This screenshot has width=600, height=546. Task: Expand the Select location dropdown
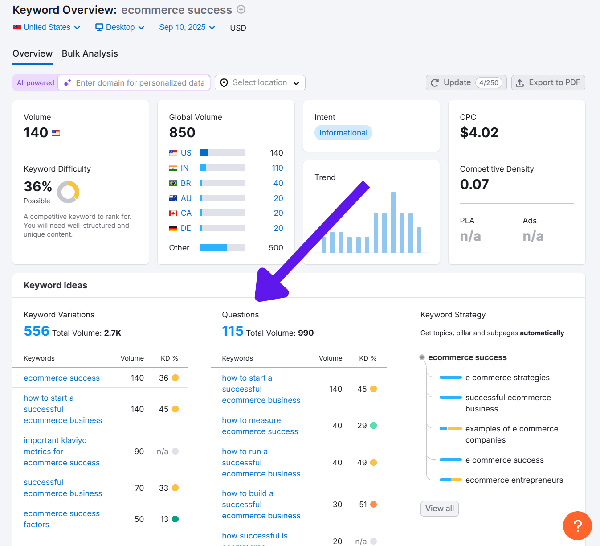pyautogui.click(x=261, y=83)
